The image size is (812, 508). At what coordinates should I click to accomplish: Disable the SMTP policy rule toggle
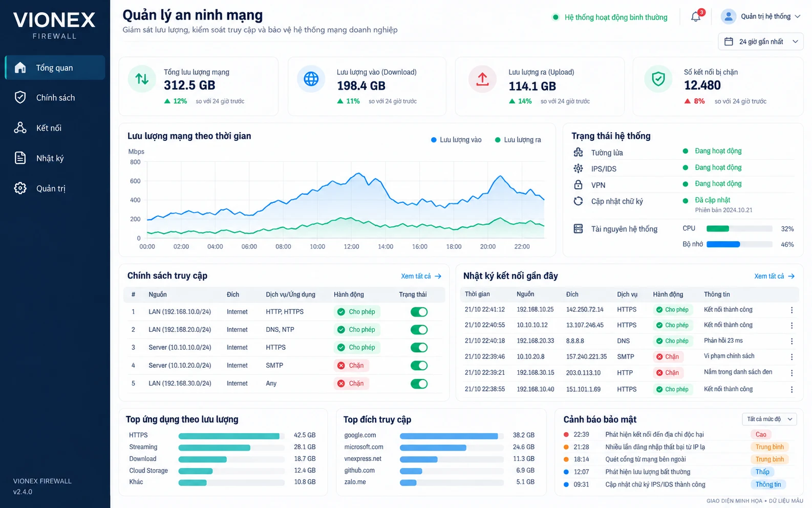click(419, 366)
